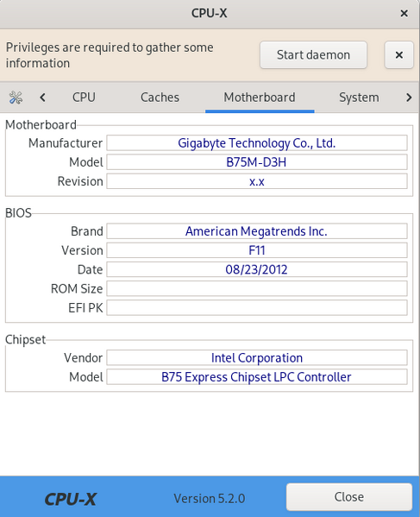Click the Manufacturer field Gigabyte Technology
Screen dimensions: 420x517
[x=257, y=143]
